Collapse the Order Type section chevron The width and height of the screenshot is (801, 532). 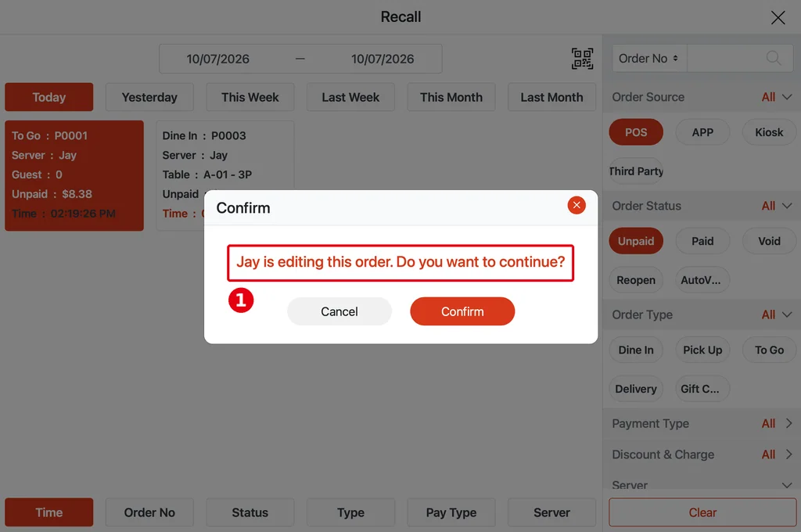pyautogui.click(x=787, y=315)
